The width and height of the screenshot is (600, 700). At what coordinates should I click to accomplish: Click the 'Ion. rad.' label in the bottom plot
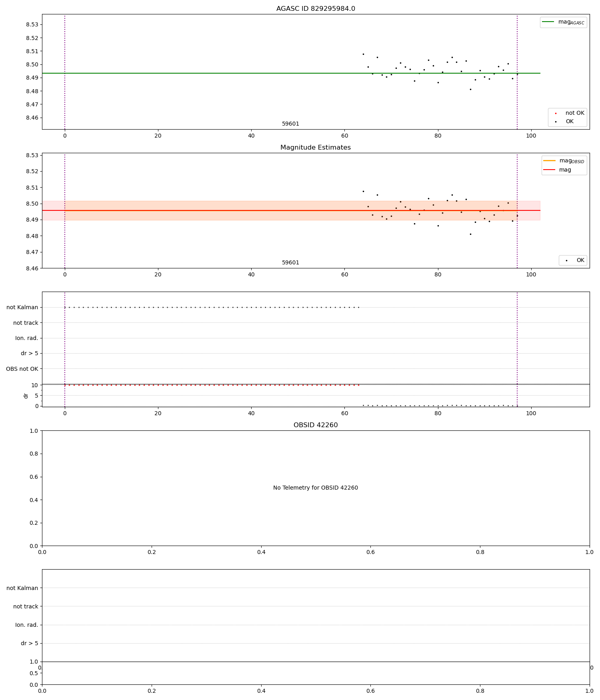click(x=27, y=625)
